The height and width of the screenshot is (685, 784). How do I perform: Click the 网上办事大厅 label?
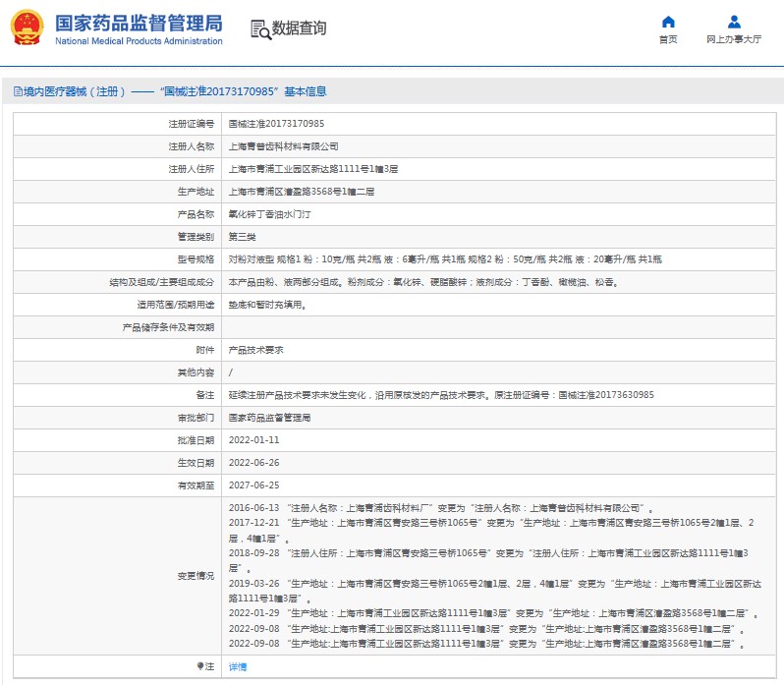point(734,39)
